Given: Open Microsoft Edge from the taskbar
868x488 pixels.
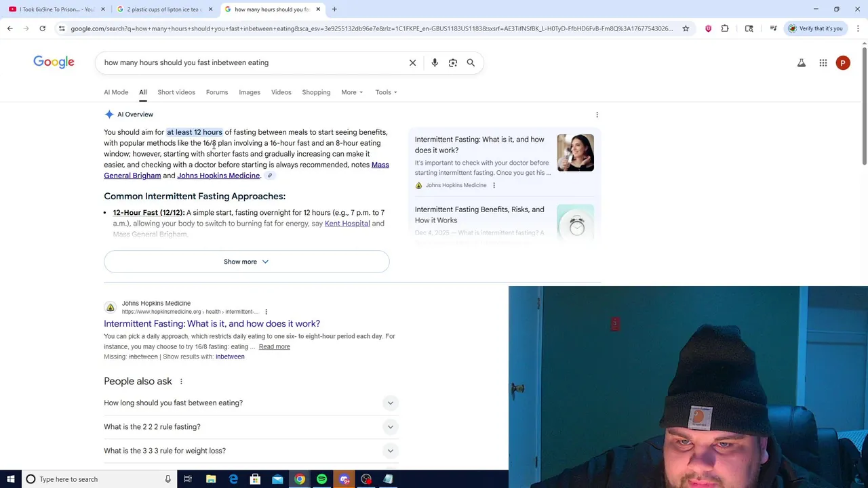Looking at the screenshot, I should [x=233, y=479].
